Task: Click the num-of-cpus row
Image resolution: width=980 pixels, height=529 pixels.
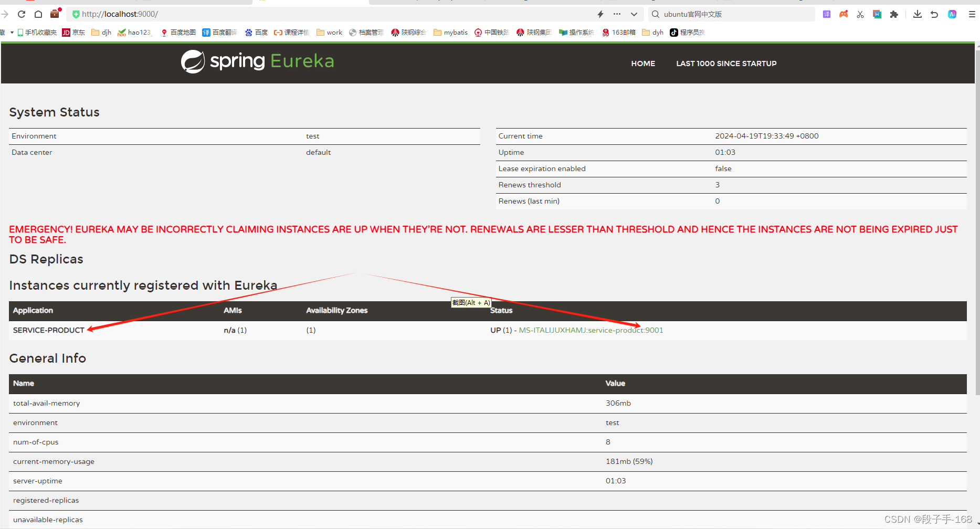Action: pyautogui.click(x=488, y=442)
